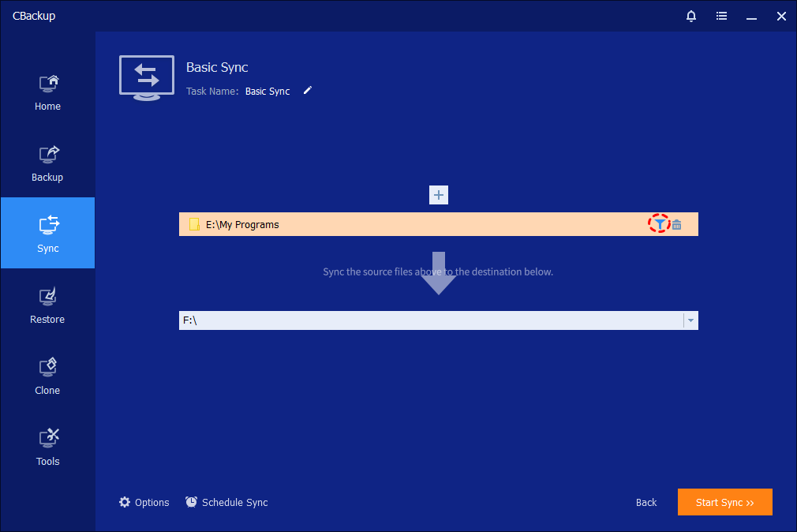
Task: Go to the Home section
Action: pyautogui.click(x=47, y=92)
